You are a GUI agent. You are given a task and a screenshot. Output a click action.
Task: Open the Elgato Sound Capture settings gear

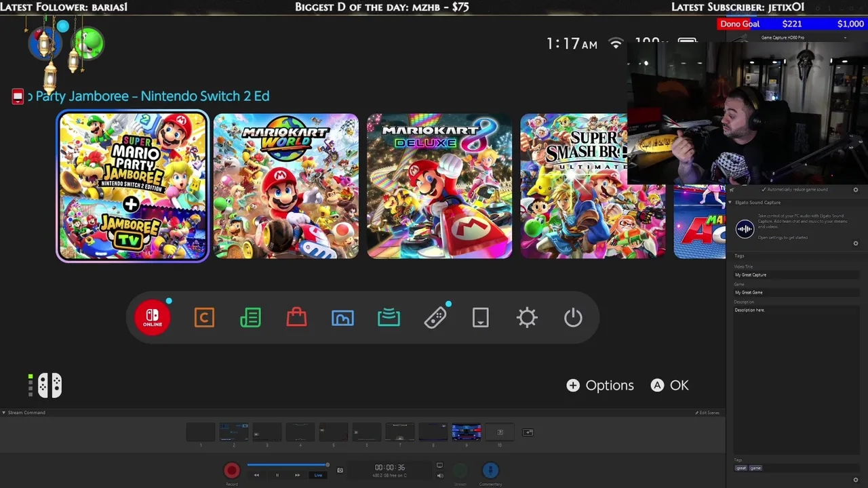(856, 243)
